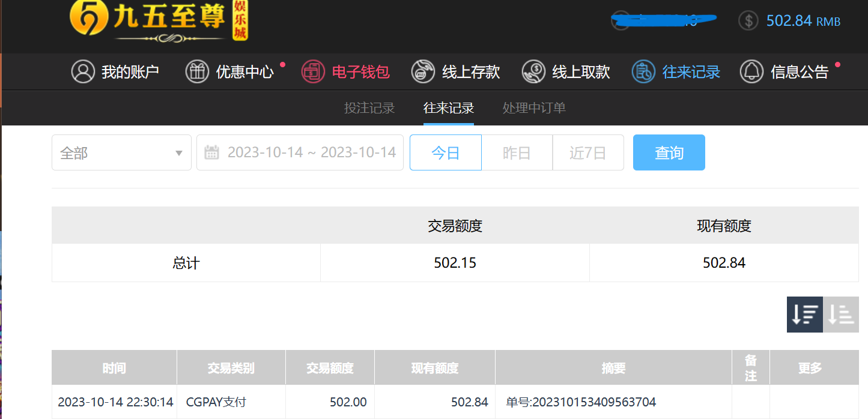Sort records in descending order
The width and height of the screenshot is (868, 419).
(805, 314)
